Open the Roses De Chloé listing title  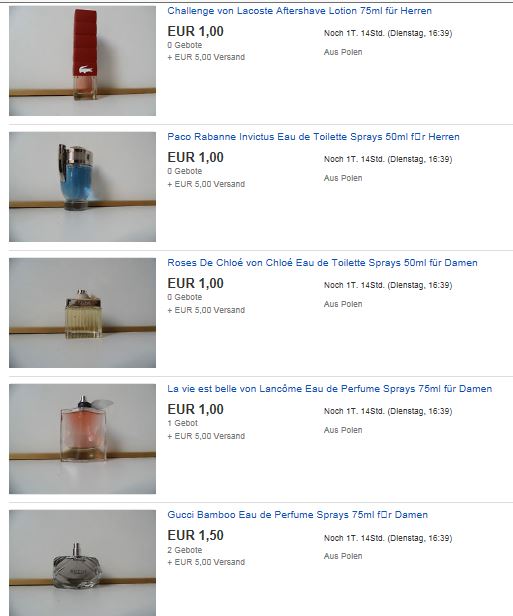322,263
